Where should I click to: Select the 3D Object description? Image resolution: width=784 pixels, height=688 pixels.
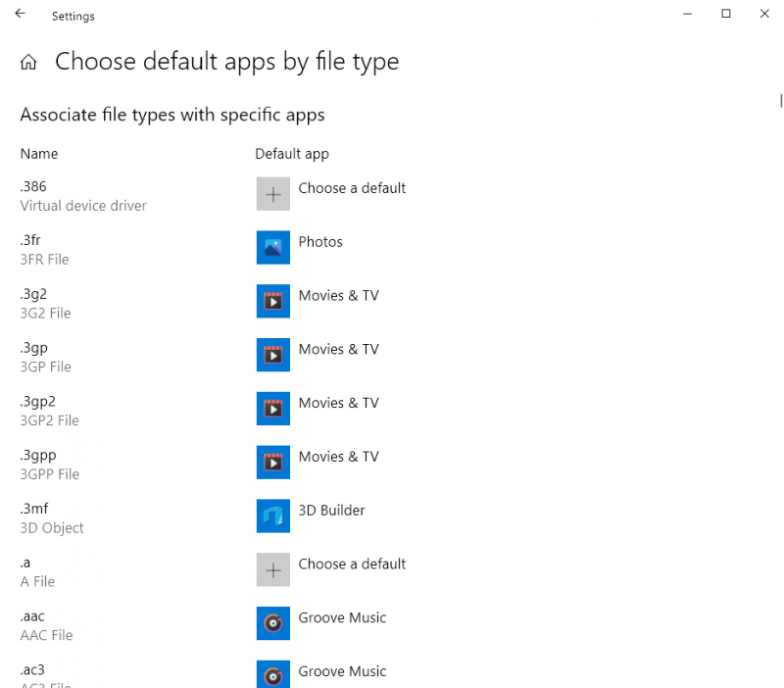click(x=52, y=528)
